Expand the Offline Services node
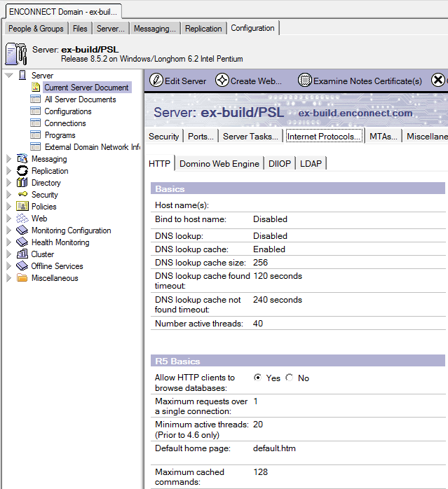This screenshot has height=489, width=448. [8, 266]
